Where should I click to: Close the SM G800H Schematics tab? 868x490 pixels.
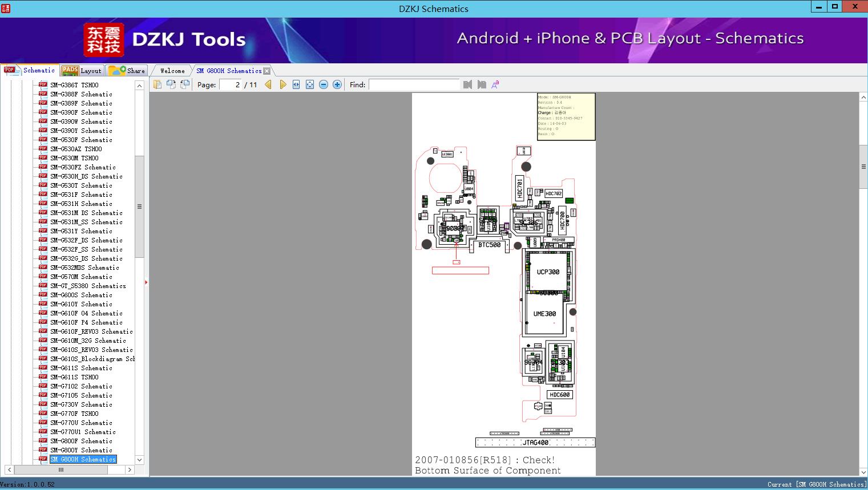tap(267, 71)
